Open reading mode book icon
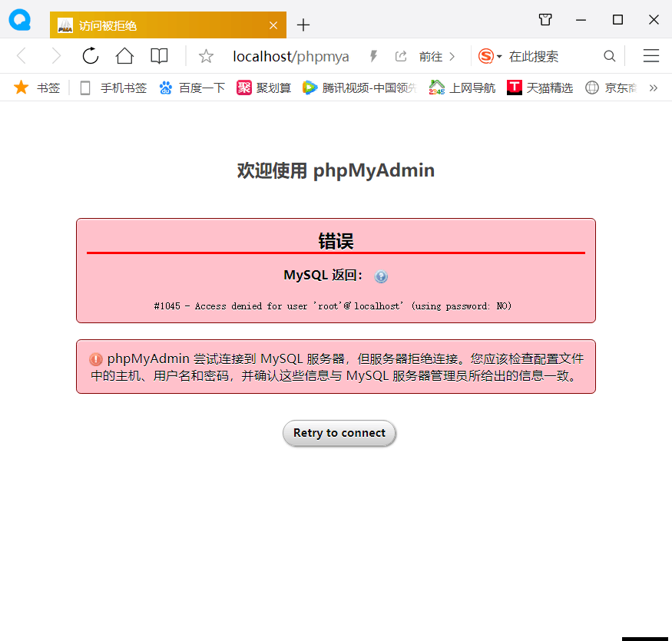The image size is (672, 641). pos(158,55)
